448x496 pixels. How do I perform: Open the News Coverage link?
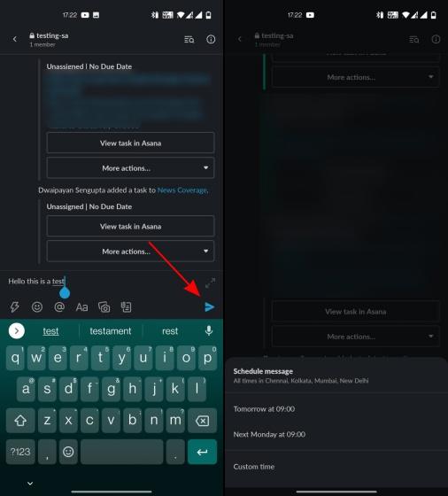coord(182,190)
